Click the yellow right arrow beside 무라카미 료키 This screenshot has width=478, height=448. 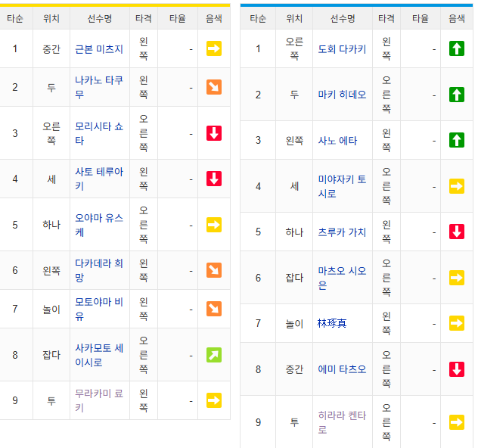point(214,400)
